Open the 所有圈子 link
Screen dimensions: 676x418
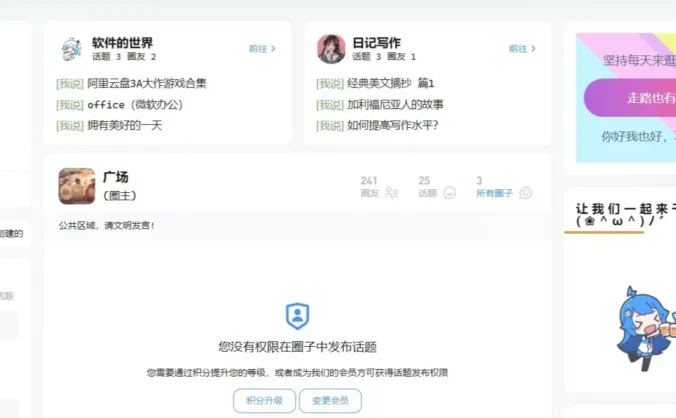[494, 193]
